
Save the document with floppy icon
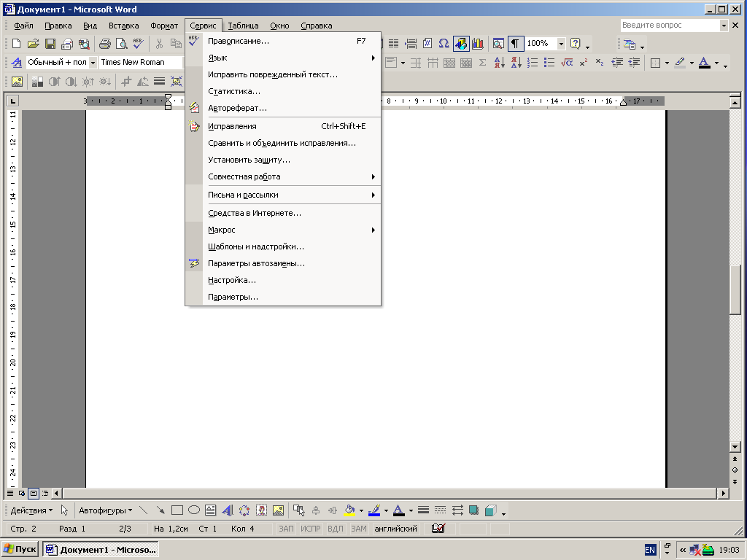pyautogui.click(x=50, y=44)
